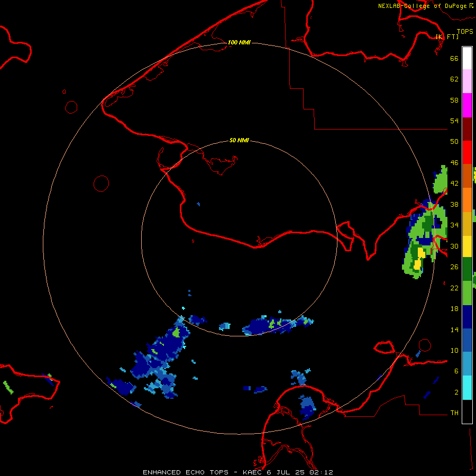Click the 02:12 timestamp in the footer
Screen dimensions: 476x476
(x=322, y=472)
